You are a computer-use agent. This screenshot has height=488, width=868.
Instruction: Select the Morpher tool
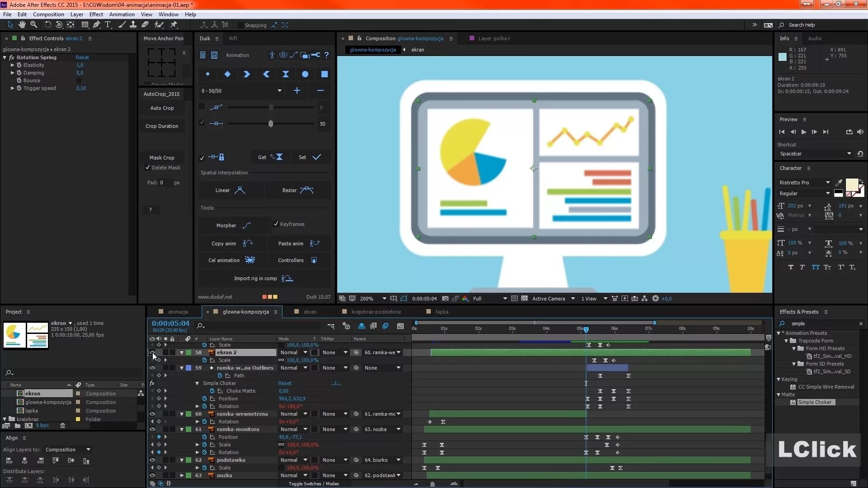[x=232, y=225]
